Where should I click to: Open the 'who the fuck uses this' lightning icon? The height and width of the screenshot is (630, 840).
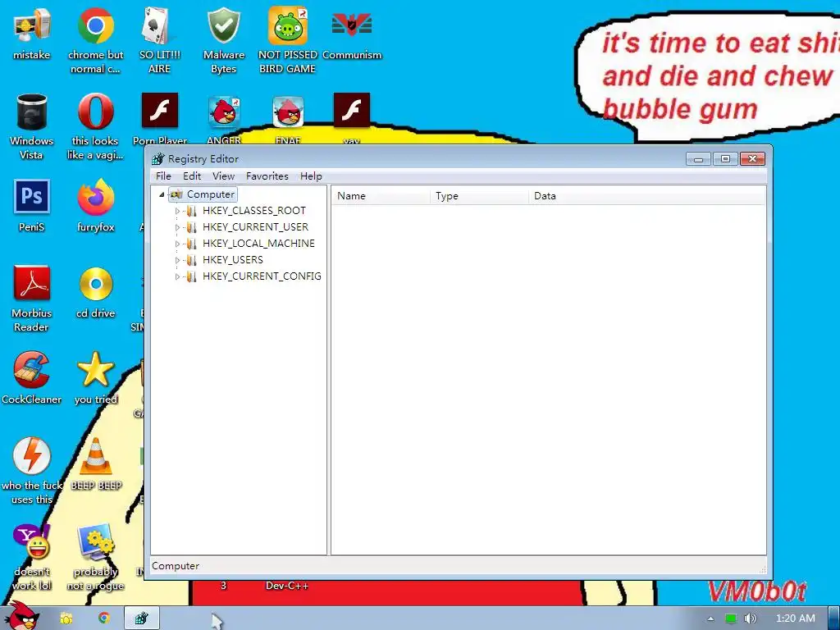32,471
